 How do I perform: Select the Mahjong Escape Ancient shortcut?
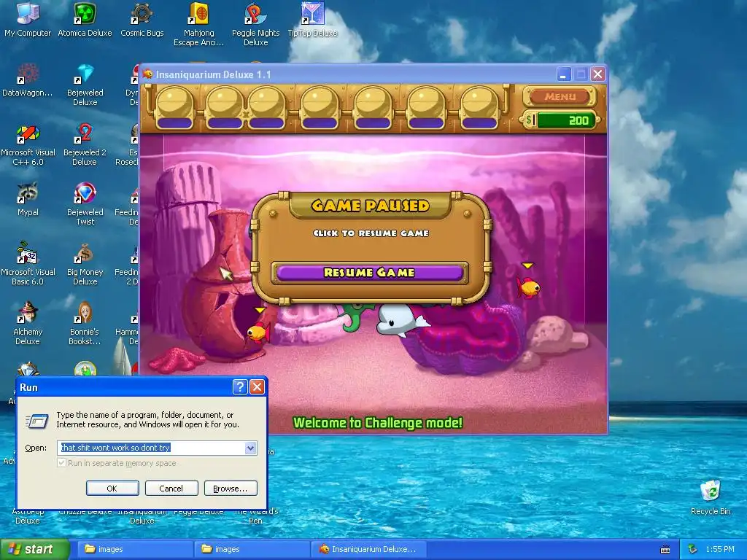tap(198, 25)
